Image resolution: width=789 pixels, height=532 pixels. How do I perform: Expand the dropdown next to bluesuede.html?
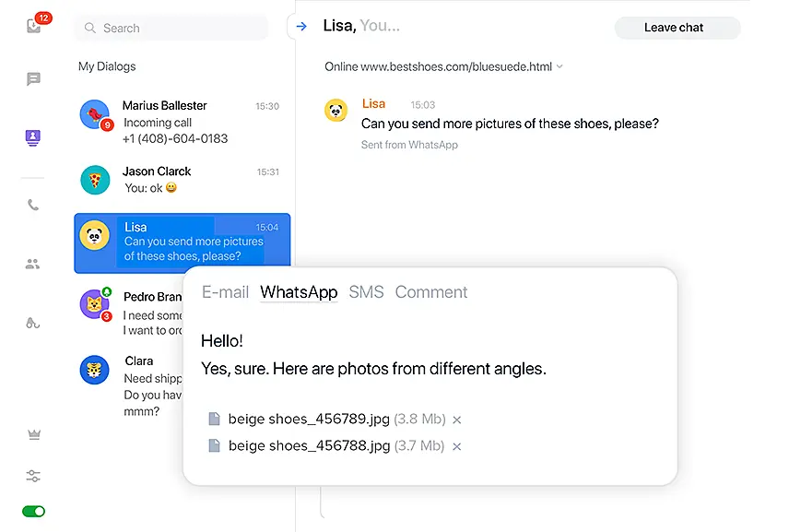click(x=560, y=66)
